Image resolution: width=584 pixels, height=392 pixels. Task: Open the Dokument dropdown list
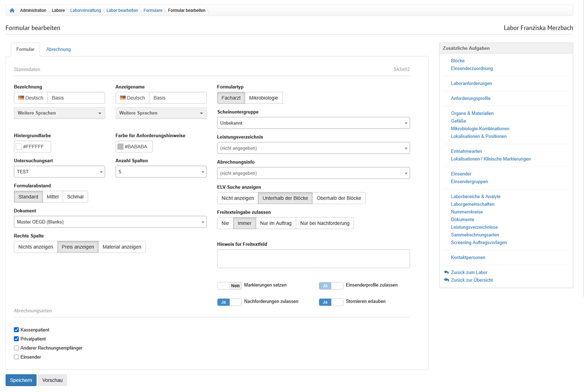point(110,222)
